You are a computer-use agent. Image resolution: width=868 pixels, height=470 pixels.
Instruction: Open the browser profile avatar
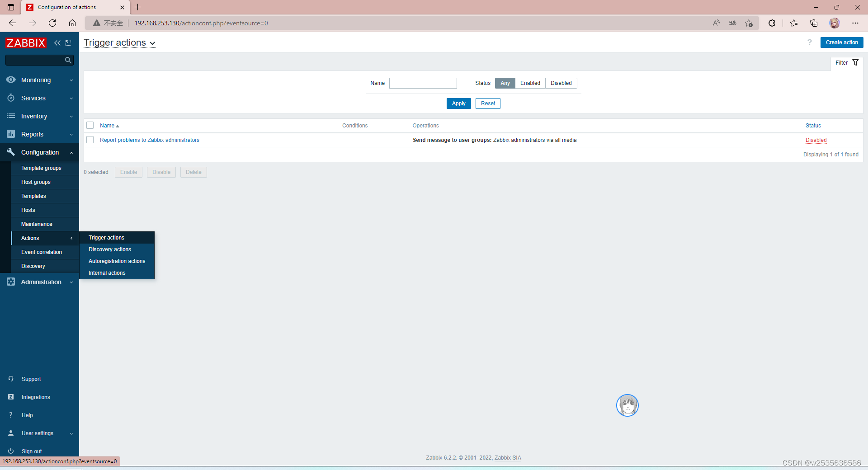point(835,23)
